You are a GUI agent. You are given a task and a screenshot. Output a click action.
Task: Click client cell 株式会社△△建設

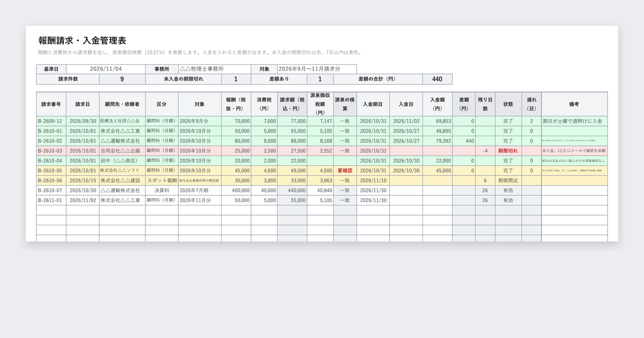tap(122, 180)
